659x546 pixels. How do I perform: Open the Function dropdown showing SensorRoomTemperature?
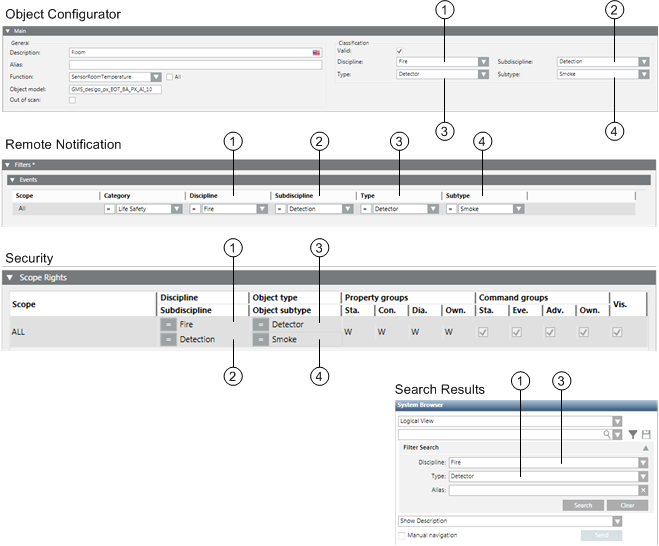click(x=157, y=76)
